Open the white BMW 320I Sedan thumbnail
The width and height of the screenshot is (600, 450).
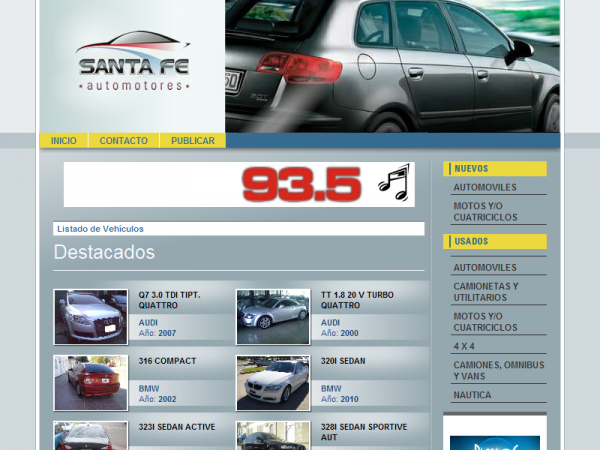pyautogui.click(x=273, y=383)
